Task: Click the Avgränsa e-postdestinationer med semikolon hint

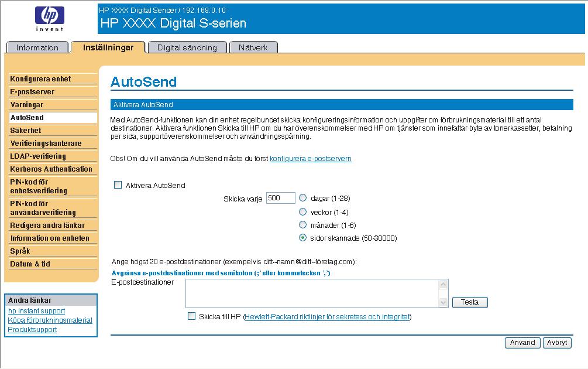Action: tap(221, 273)
